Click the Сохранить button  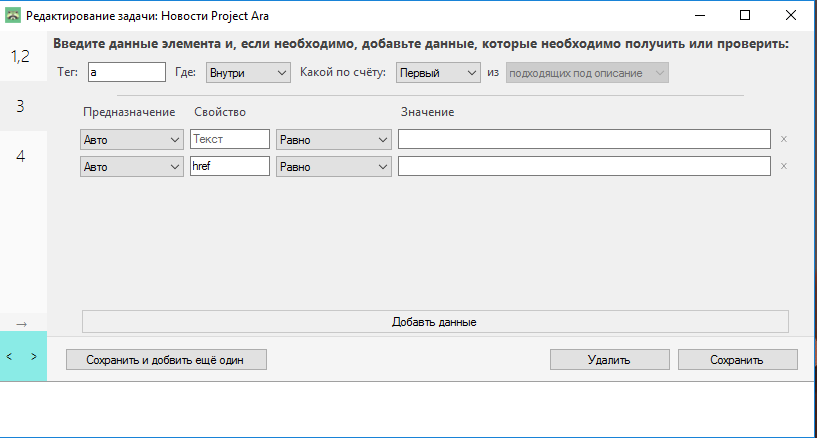tap(737, 360)
